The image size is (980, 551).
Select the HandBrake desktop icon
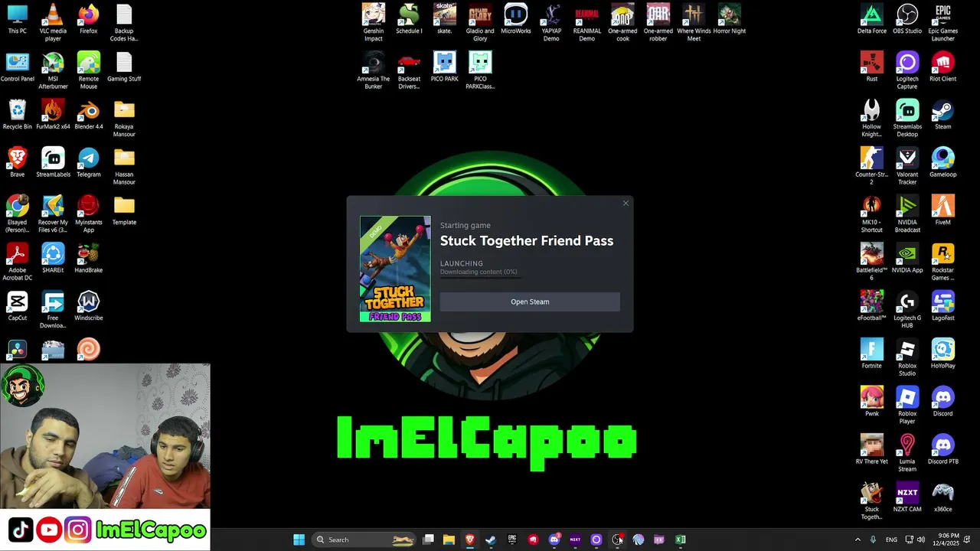click(89, 258)
